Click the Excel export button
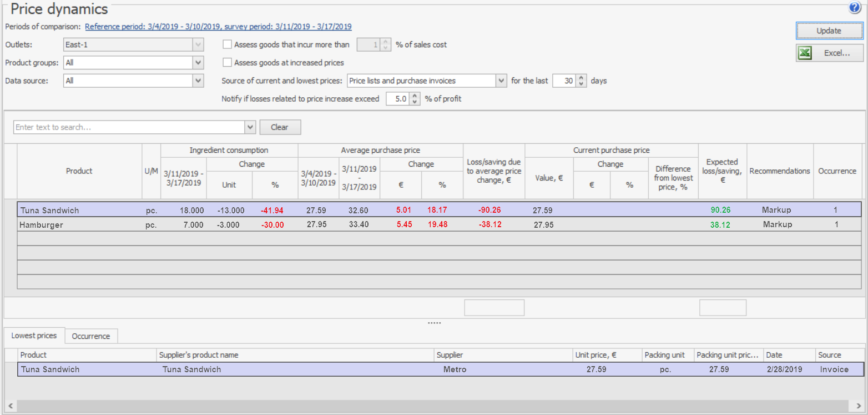This screenshot has height=415, width=868. [829, 53]
